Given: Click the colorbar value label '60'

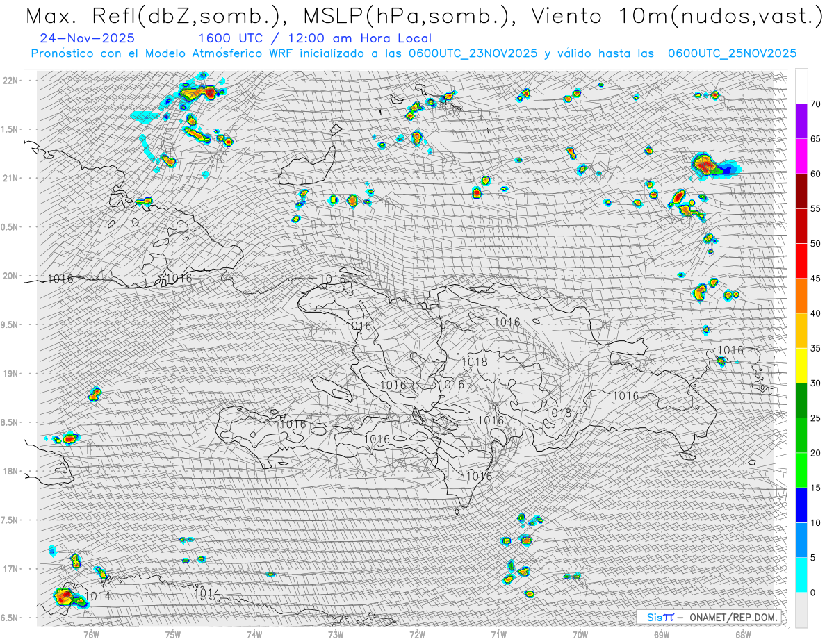Looking at the screenshot, I should click(x=815, y=174).
